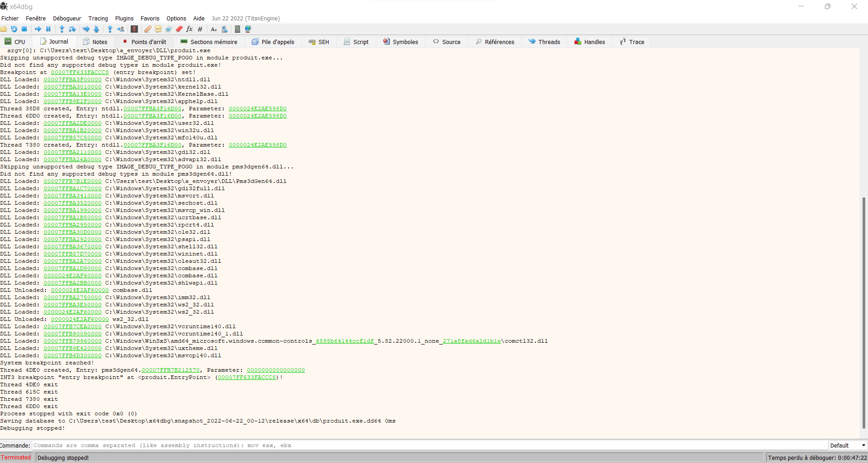The image size is (868, 463).
Task: Restart the debugged program
Action: [x=14, y=29]
